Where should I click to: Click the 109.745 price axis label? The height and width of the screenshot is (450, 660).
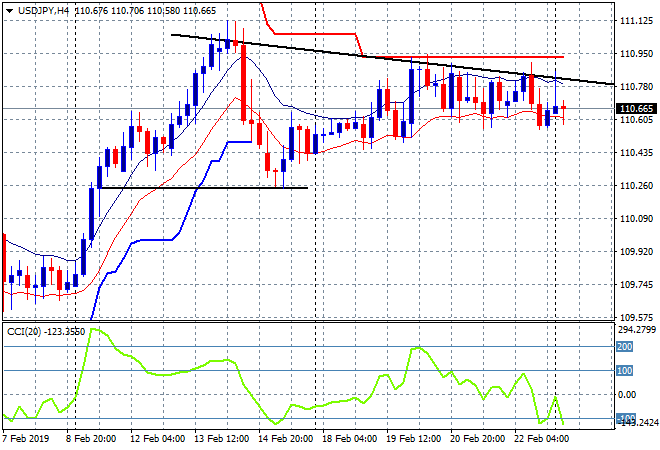coord(636,285)
